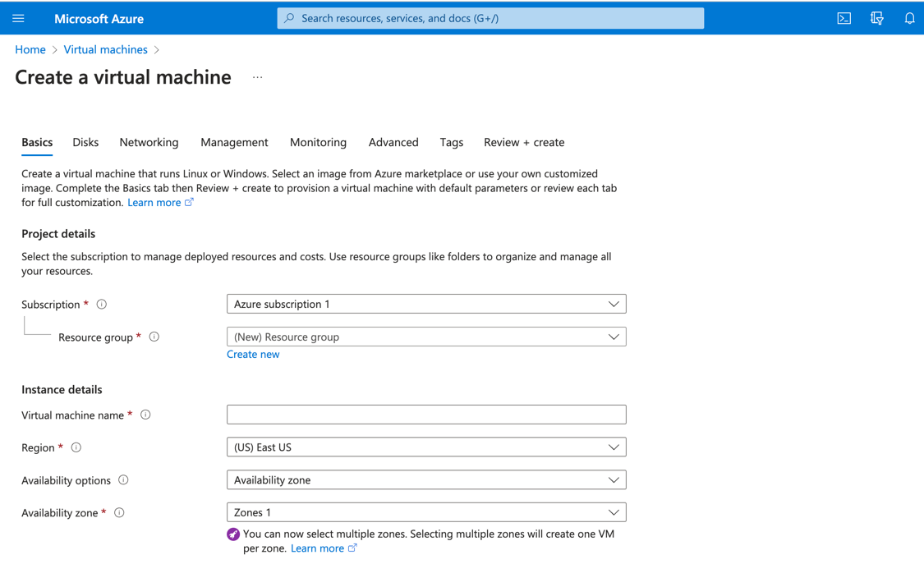Screen dimensions: 924x564
Task: Open the Resource group dropdown
Action: [426, 337]
